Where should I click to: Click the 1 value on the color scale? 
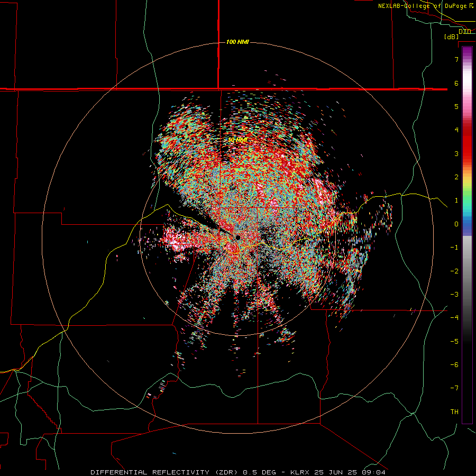456,200
